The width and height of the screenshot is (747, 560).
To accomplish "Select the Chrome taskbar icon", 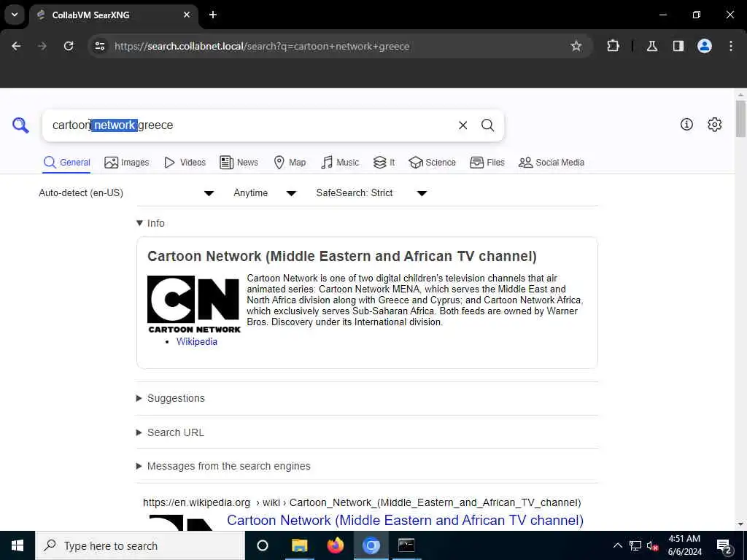I will coord(371,545).
